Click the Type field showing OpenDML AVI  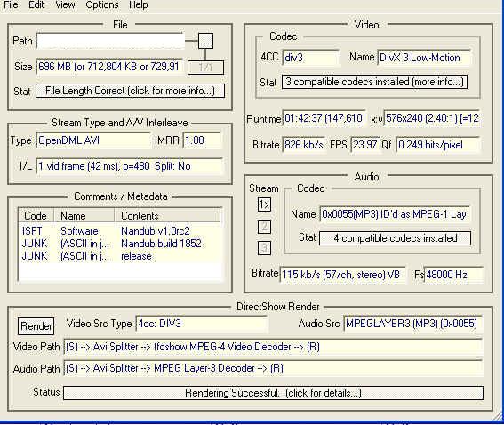93,140
